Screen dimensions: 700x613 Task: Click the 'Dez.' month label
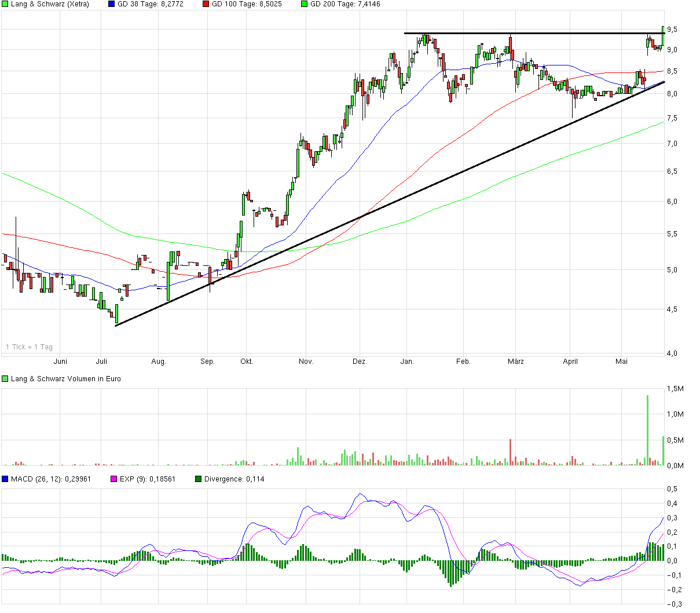360,362
